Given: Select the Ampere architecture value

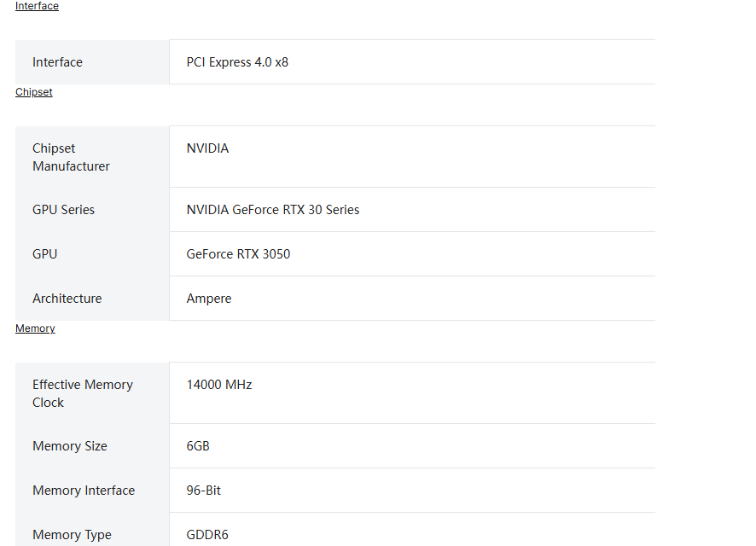Looking at the screenshot, I should click(209, 299).
